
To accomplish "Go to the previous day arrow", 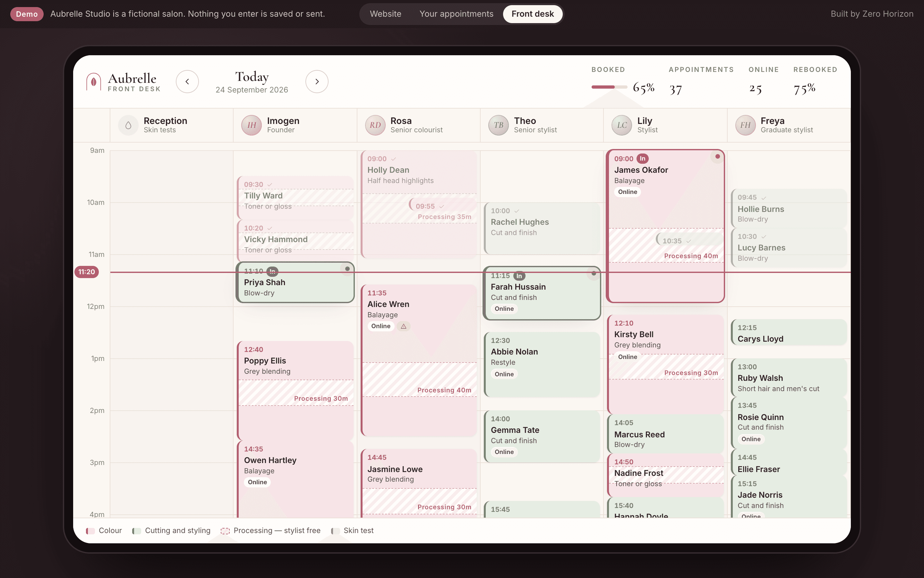I will tap(187, 82).
